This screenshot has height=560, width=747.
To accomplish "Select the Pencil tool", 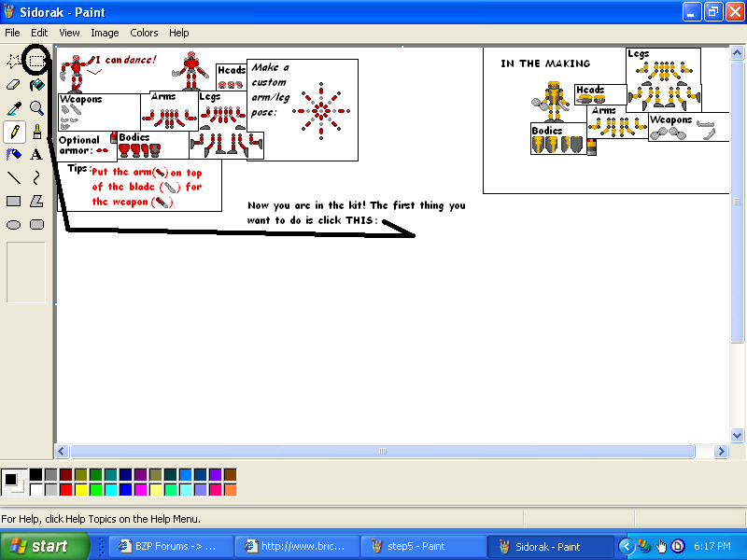I will click(14, 132).
